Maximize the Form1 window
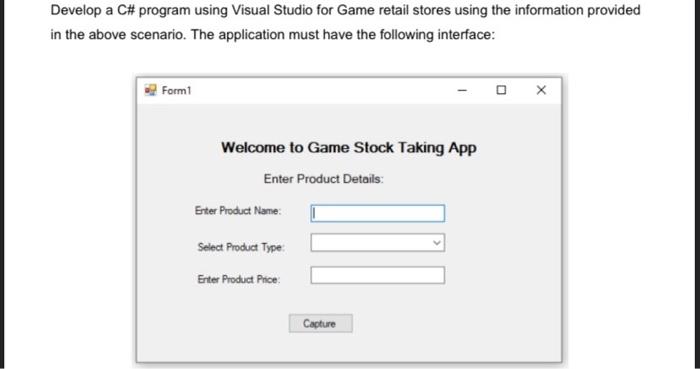 click(501, 90)
